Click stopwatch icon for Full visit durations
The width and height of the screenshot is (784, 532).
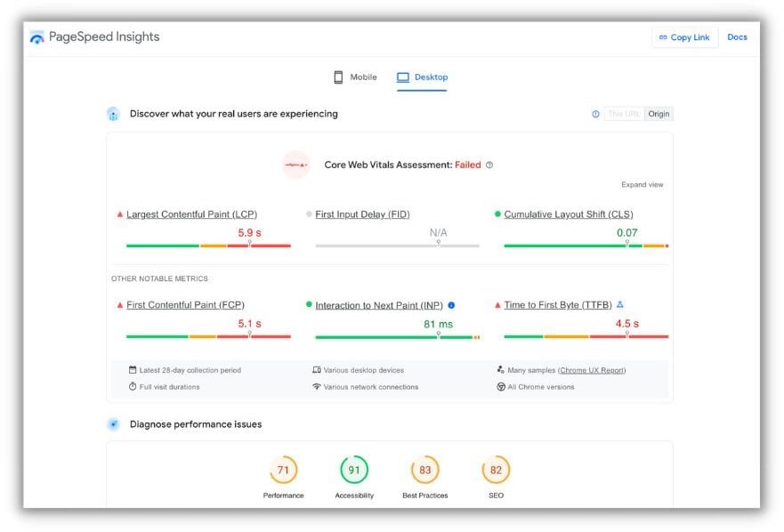pyautogui.click(x=133, y=386)
